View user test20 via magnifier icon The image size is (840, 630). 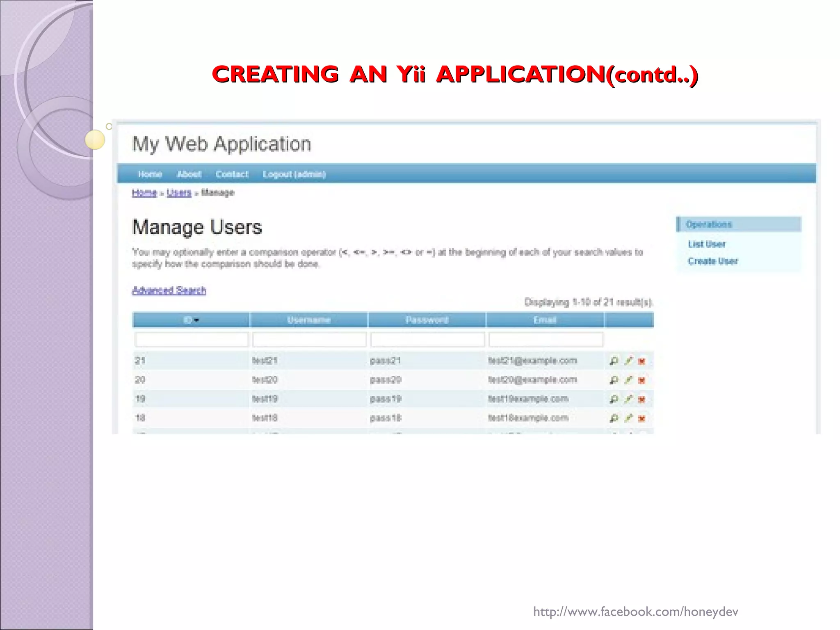coord(614,380)
